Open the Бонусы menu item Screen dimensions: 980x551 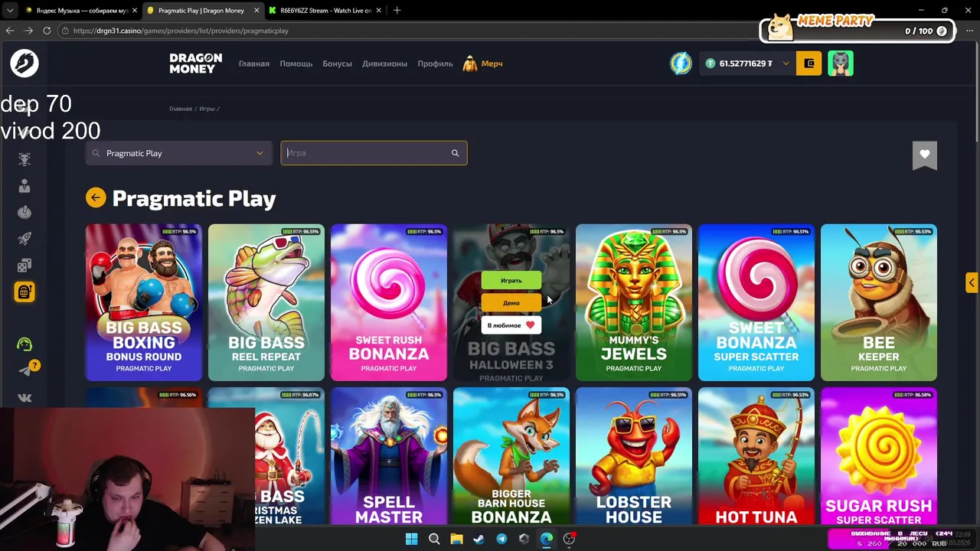click(337, 64)
